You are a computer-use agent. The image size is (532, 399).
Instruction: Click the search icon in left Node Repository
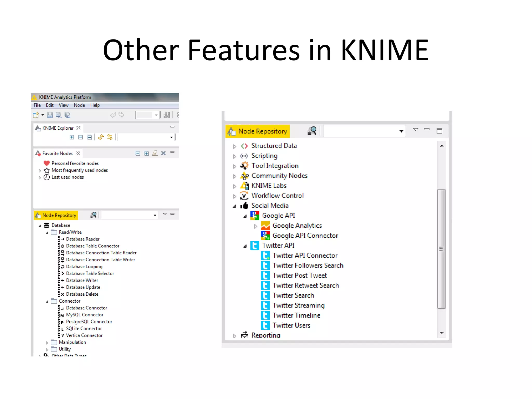pyautogui.click(x=93, y=215)
